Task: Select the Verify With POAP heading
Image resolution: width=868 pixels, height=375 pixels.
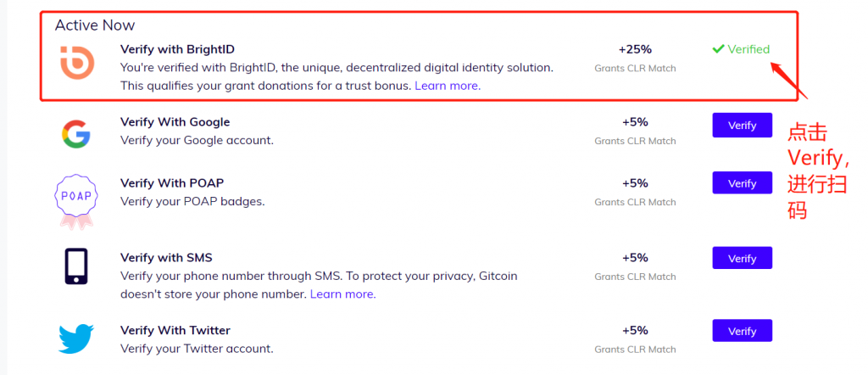Action: tap(172, 183)
